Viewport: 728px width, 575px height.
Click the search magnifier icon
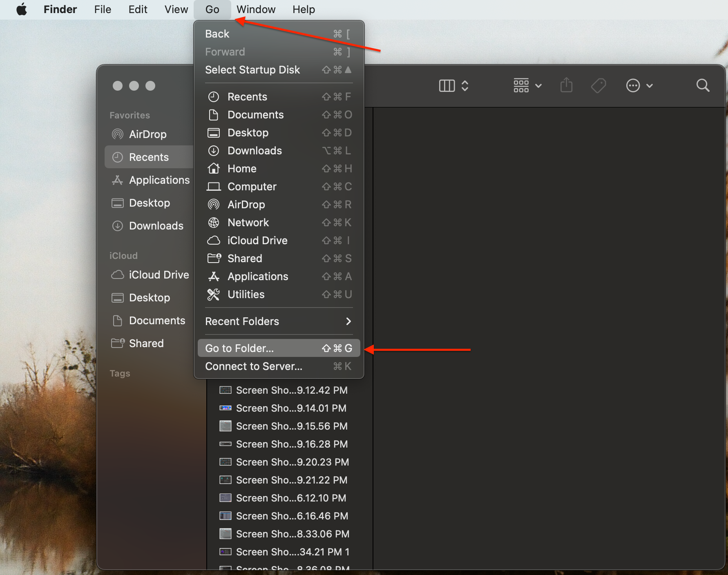pyautogui.click(x=703, y=85)
